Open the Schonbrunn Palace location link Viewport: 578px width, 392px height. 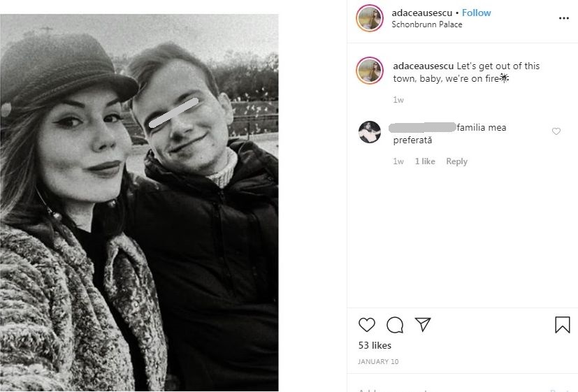(x=427, y=24)
